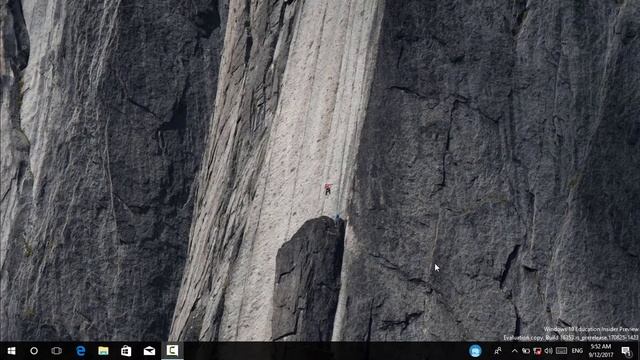This screenshot has height=360, width=640.
Task: Open the Mail app from taskbar
Action: [x=149, y=351]
